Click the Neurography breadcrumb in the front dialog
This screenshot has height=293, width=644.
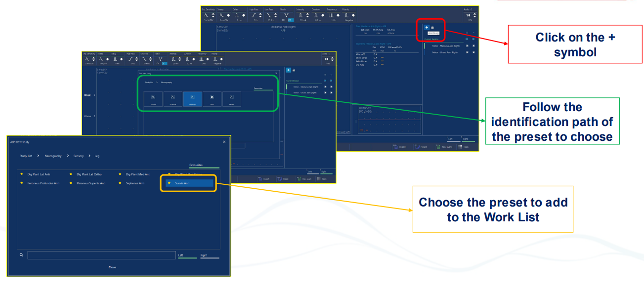click(53, 156)
